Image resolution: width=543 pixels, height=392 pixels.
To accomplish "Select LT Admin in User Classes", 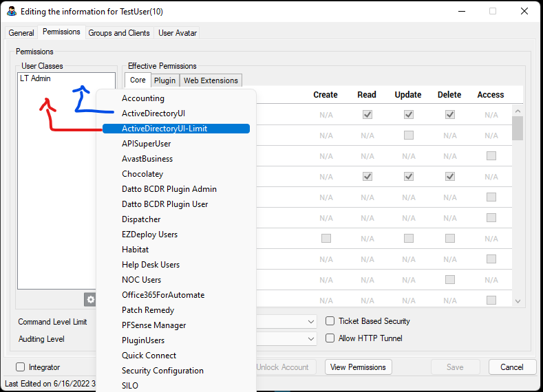I will tap(36, 78).
